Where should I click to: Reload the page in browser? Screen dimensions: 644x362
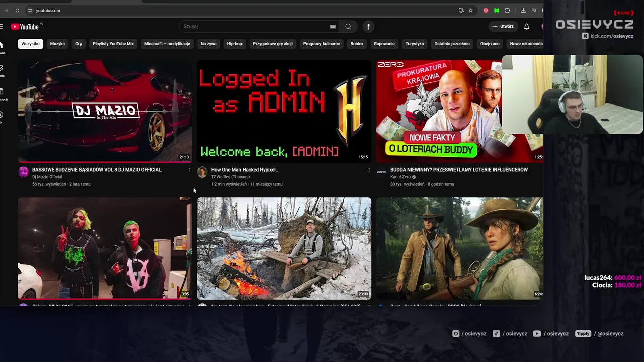pos(17,10)
